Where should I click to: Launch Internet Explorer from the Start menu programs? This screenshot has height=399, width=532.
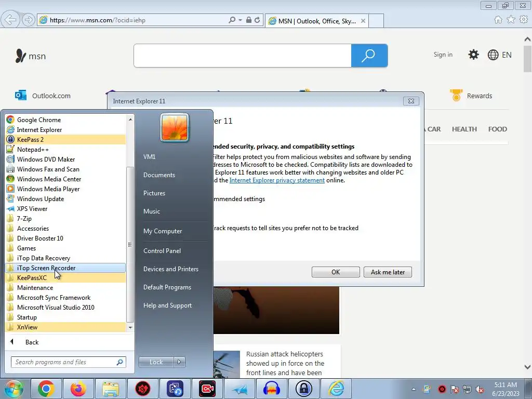coord(65,129)
